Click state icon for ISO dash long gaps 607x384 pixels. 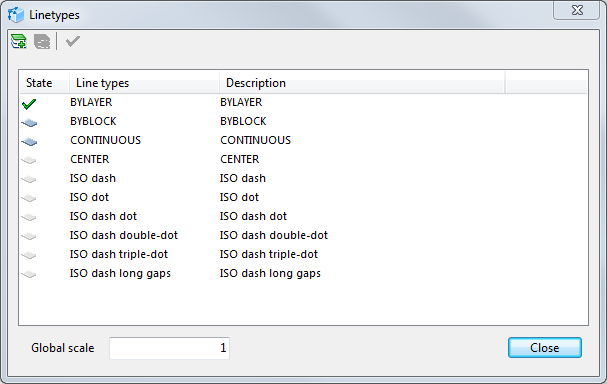29,274
